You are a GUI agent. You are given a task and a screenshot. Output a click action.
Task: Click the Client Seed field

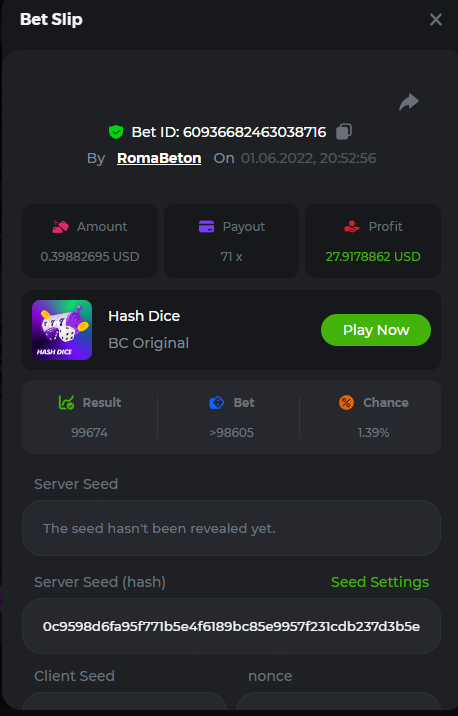pos(124,701)
